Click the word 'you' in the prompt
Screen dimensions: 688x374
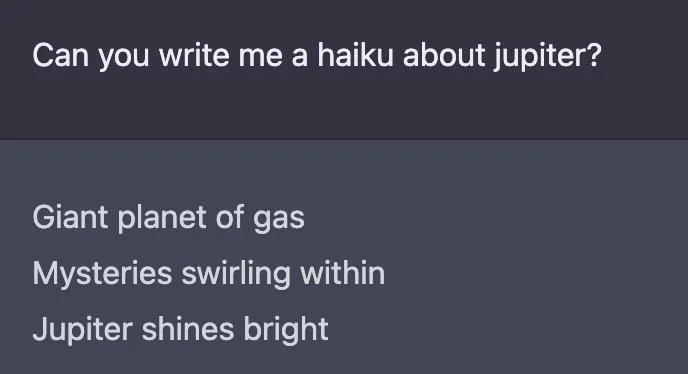coord(124,58)
